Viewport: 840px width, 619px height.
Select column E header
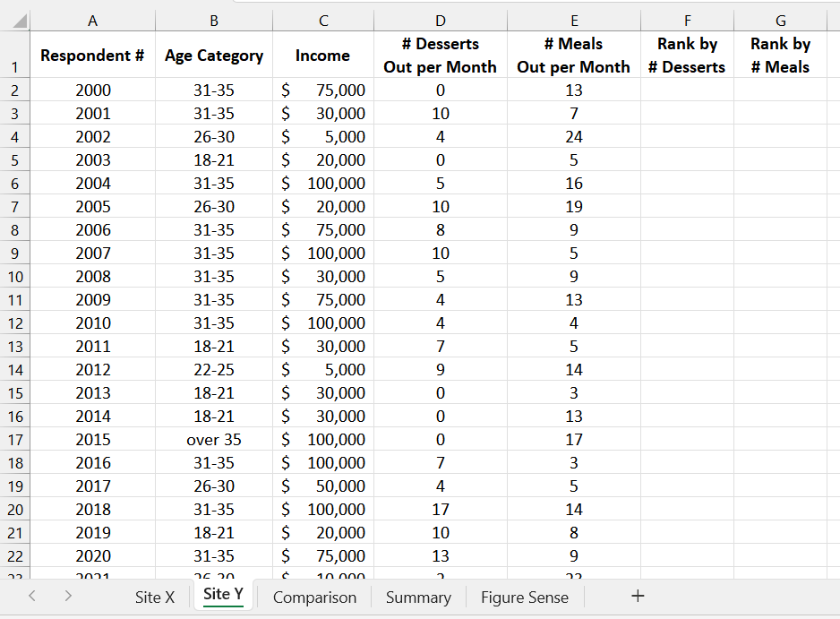tap(574, 21)
